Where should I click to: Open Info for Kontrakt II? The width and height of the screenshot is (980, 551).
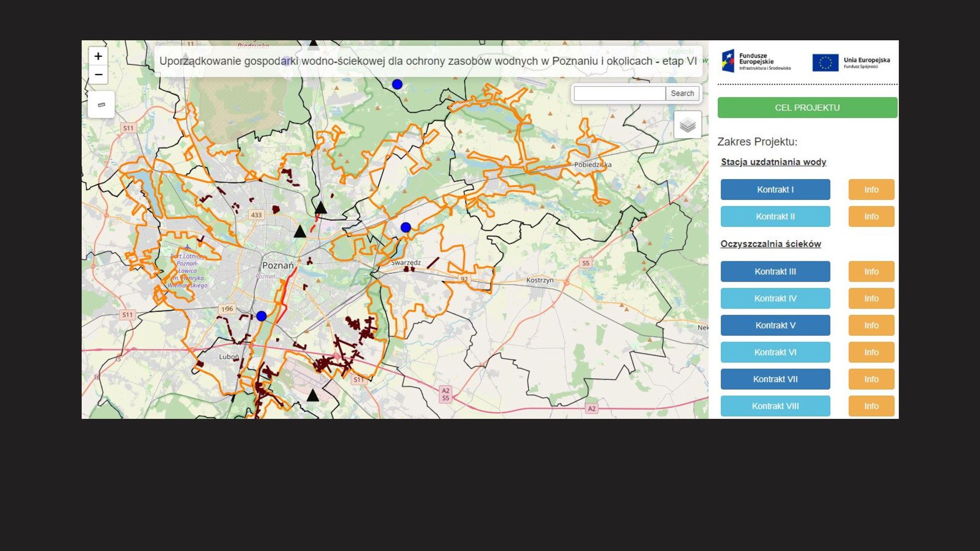(871, 217)
